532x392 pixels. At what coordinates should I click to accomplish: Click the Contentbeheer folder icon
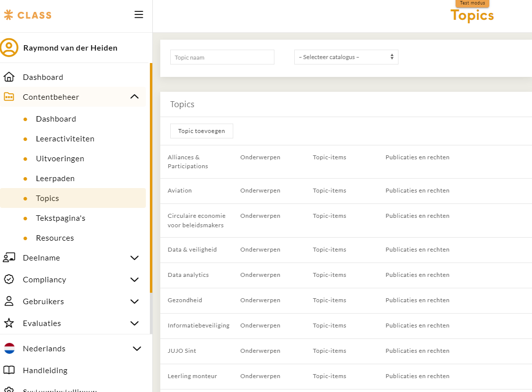click(9, 97)
